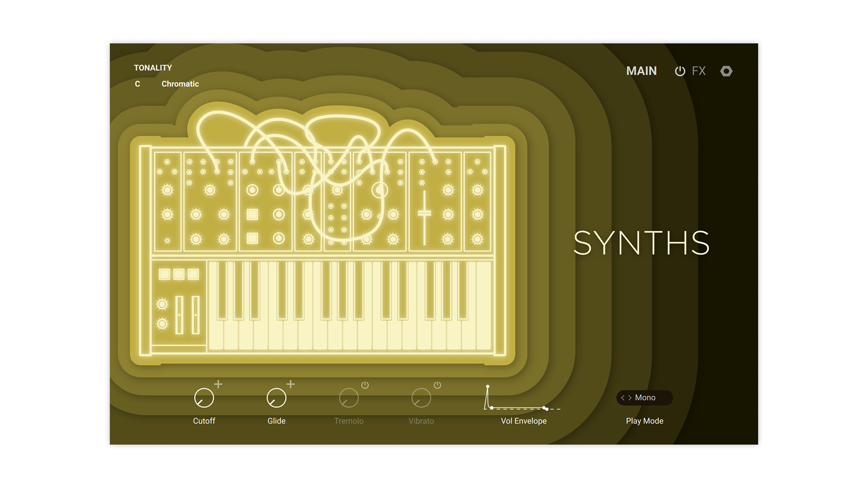Viewport: 868px width, 488px height.
Task: Click the Cutoff knob
Action: coord(204,398)
